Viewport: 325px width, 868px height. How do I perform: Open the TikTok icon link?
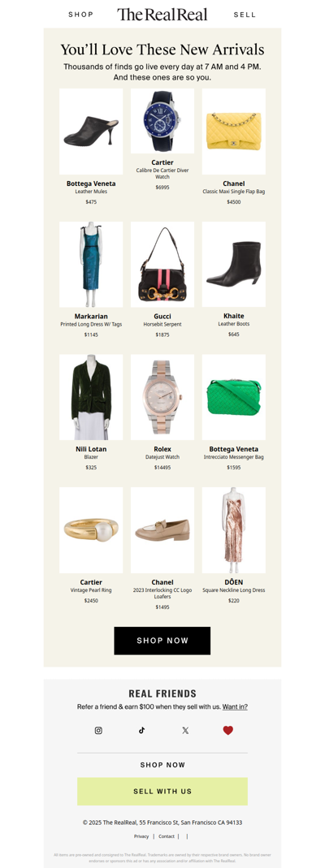[141, 730]
